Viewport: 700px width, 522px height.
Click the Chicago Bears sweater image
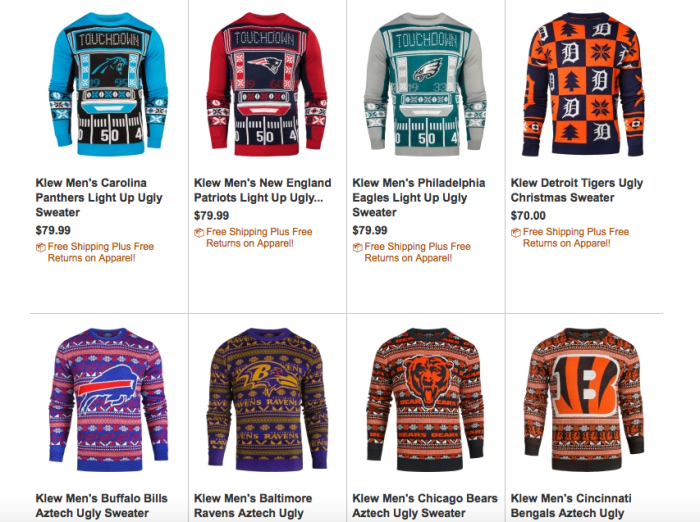tap(424, 400)
